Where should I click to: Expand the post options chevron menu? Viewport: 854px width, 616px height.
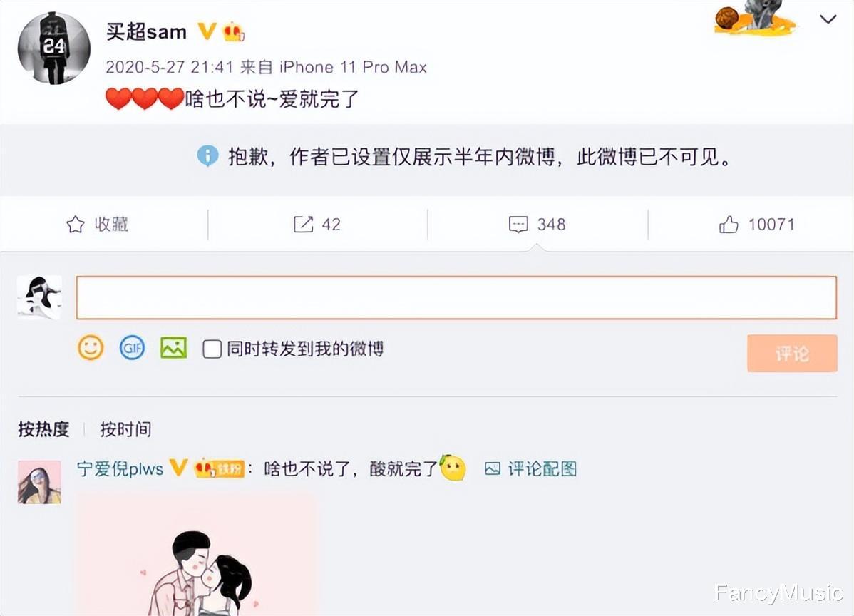tap(828, 20)
